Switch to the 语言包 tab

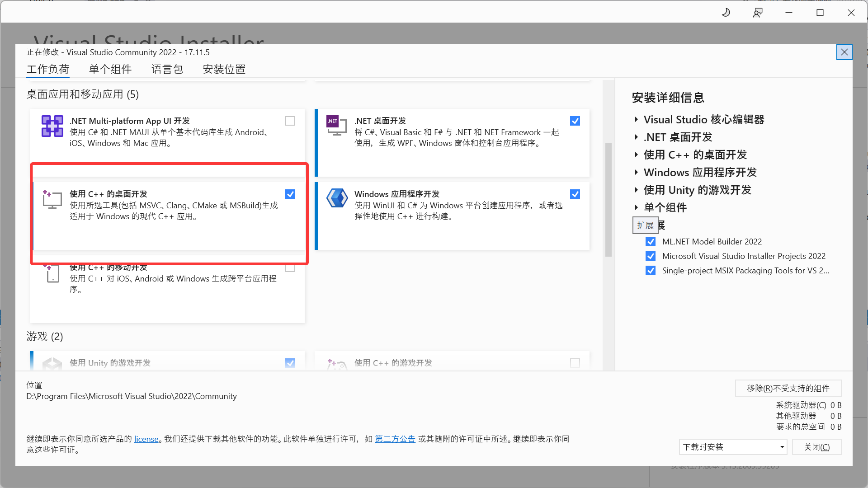(167, 69)
